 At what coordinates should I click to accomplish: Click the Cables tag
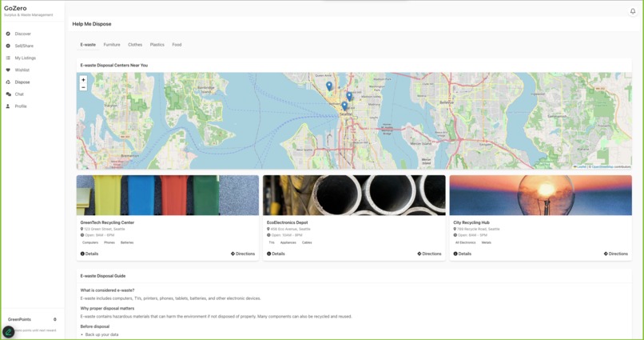click(x=307, y=242)
